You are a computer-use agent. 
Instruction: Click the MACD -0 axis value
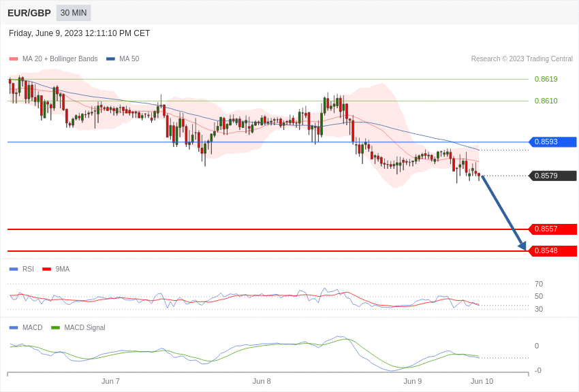point(537,370)
